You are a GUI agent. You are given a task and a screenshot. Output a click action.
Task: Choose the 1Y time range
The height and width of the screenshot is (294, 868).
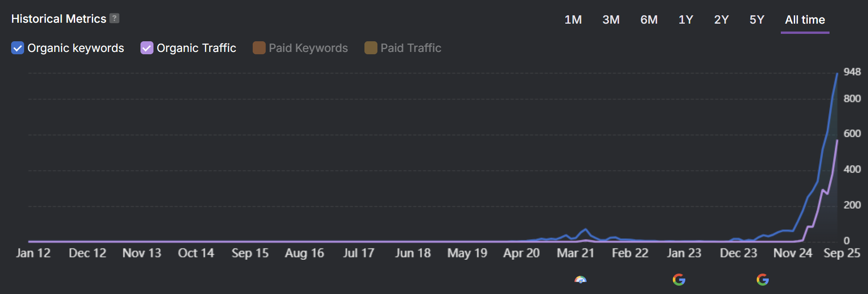point(686,20)
